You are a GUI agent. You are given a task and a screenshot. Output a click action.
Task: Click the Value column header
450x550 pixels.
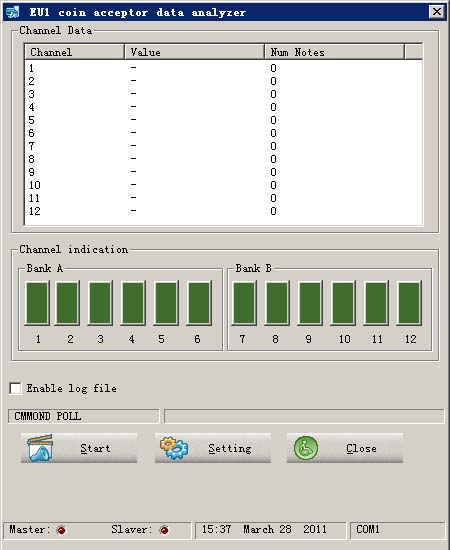pos(194,52)
